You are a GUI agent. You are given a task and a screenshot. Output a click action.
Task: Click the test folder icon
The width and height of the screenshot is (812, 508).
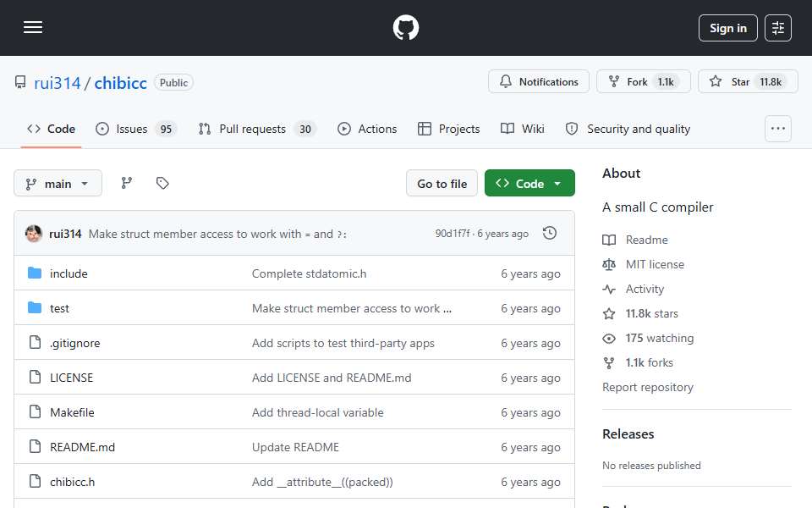pos(35,307)
